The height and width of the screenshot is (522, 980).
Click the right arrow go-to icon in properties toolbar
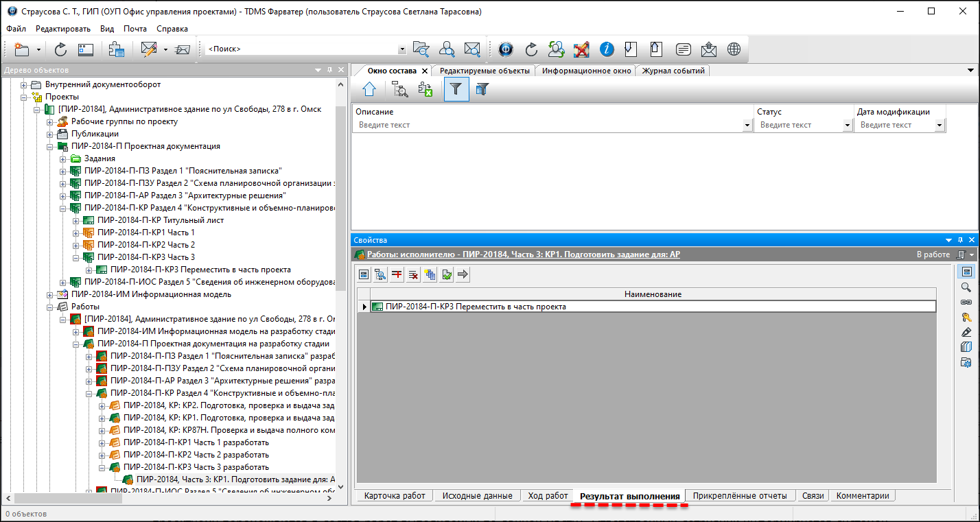[463, 274]
